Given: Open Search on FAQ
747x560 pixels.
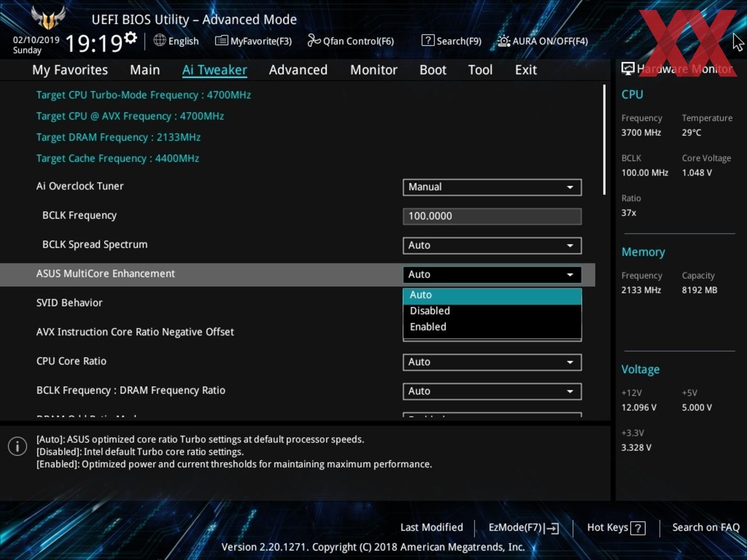Looking at the screenshot, I should pyautogui.click(x=706, y=528).
